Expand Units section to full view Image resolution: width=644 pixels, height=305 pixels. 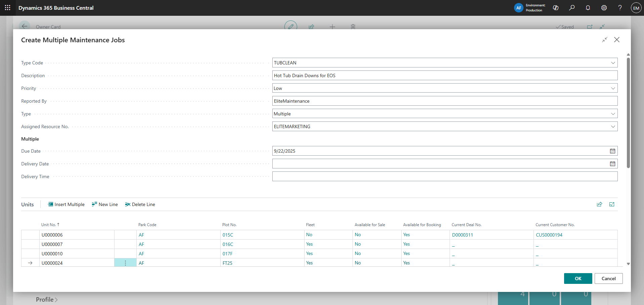(612, 204)
